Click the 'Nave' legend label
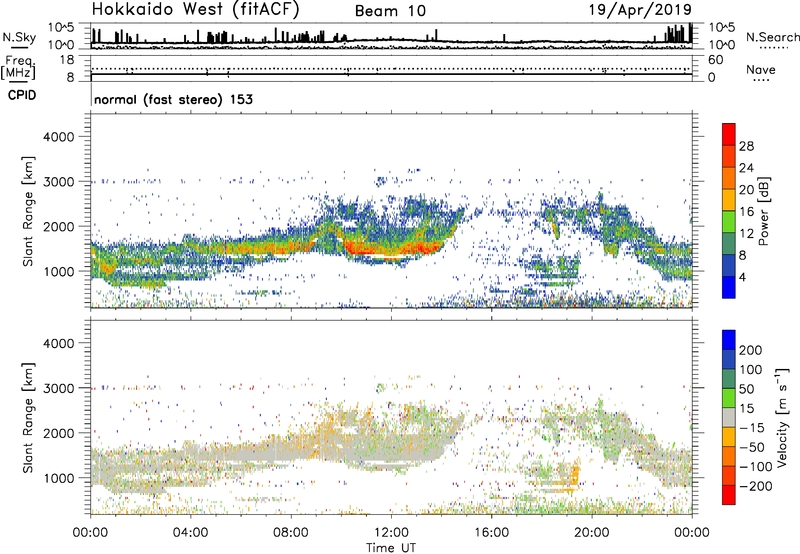Screen dimensions: 800x554 click(761, 69)
